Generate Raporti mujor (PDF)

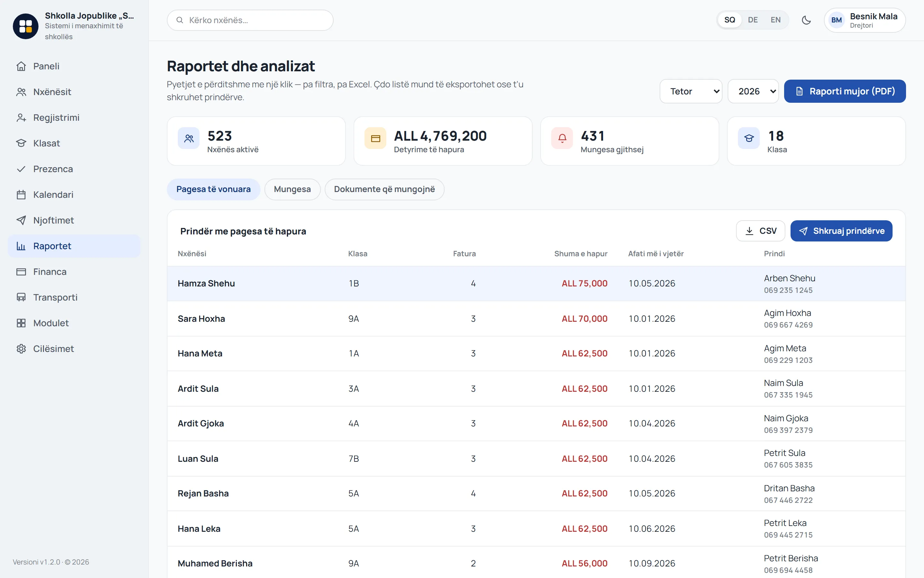coord(844,92)
